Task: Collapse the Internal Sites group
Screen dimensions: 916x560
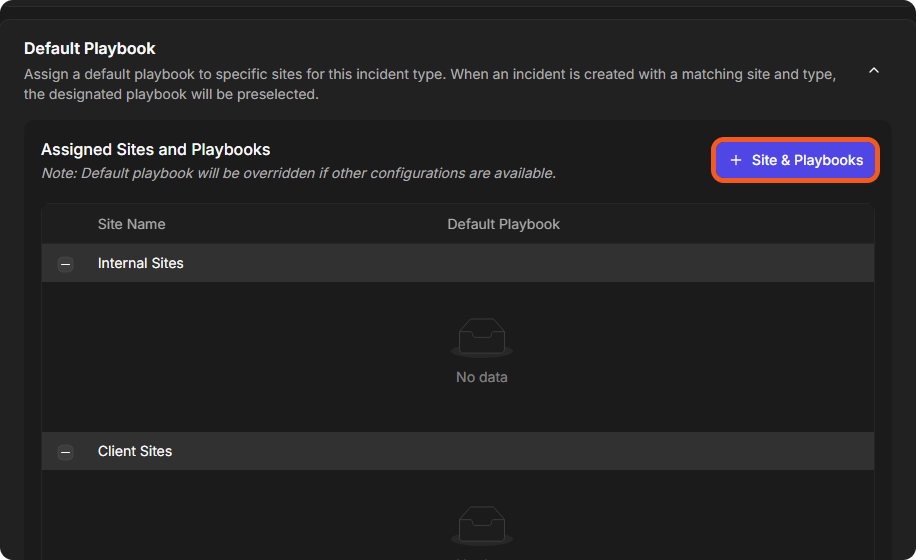Action: click(65, 264)
